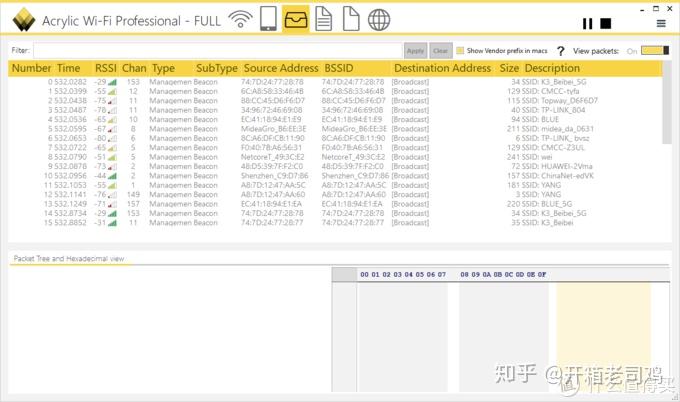Select packet row SSID: Topway_D6F6D7

click(335, 101)
